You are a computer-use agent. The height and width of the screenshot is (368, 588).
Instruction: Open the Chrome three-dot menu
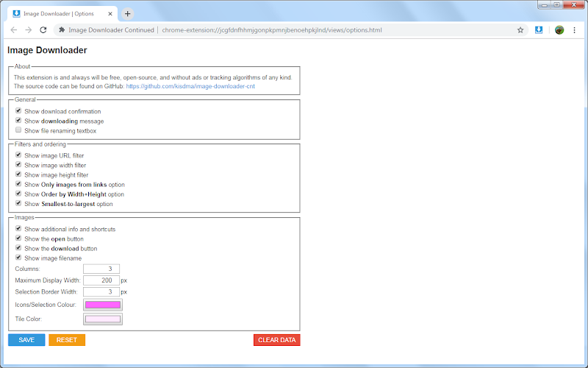coord(574,30)
